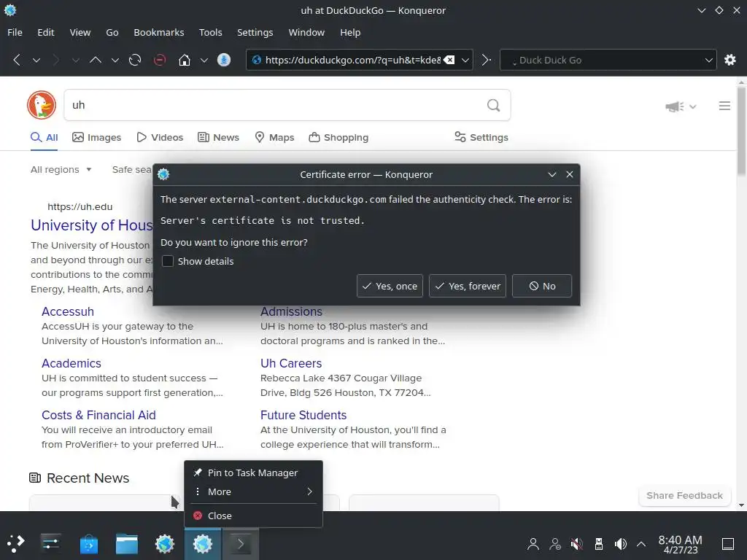Expand the Up arrow history dropdown

[115, 60]
